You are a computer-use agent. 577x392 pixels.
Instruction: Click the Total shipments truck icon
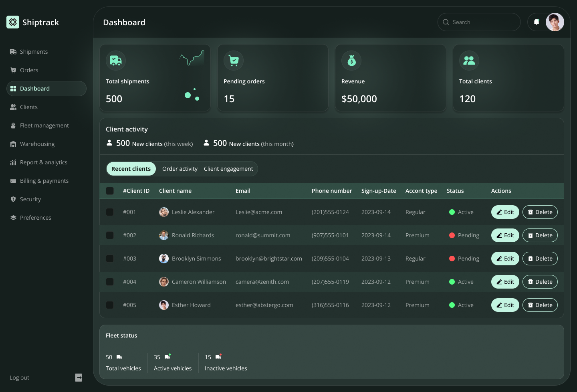coord(116,61)
